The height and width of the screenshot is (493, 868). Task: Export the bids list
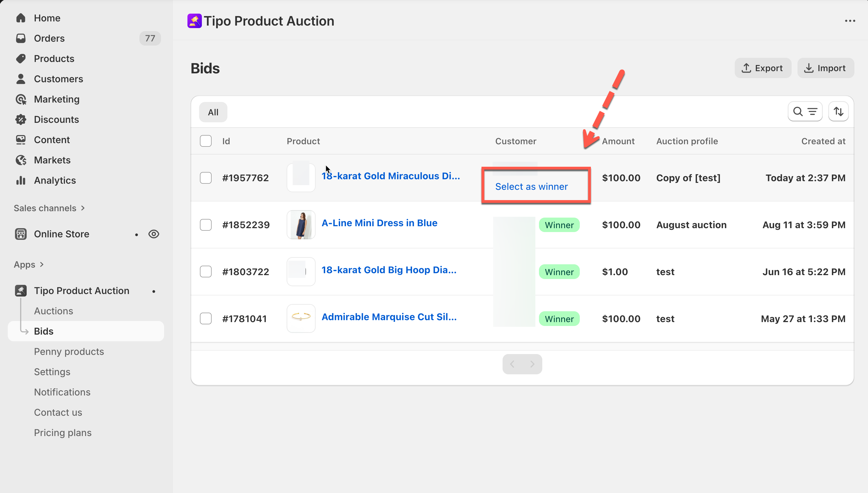[762, 68]
